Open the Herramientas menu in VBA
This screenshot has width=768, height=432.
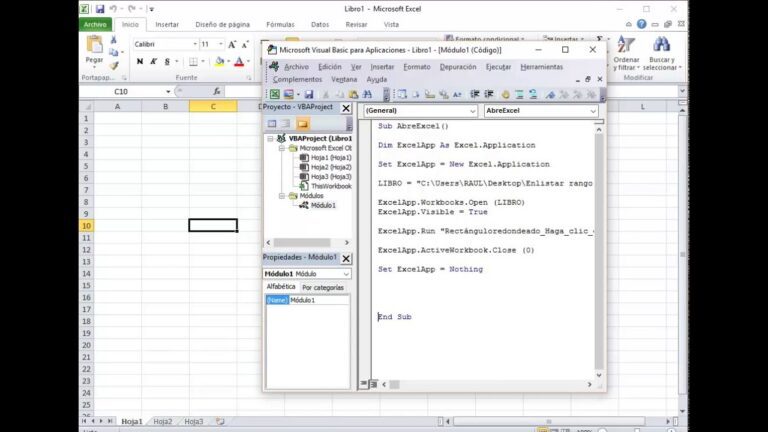pos(541,67)
